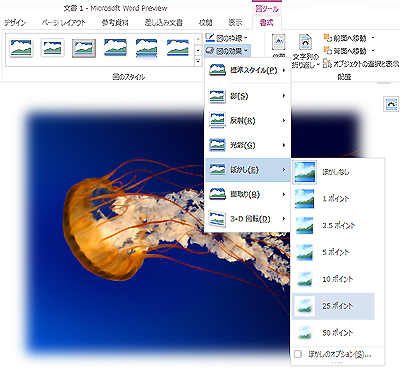
Task: Click オブジェクトの選択と表示 selection pane button
Action: tap(361, 63)
